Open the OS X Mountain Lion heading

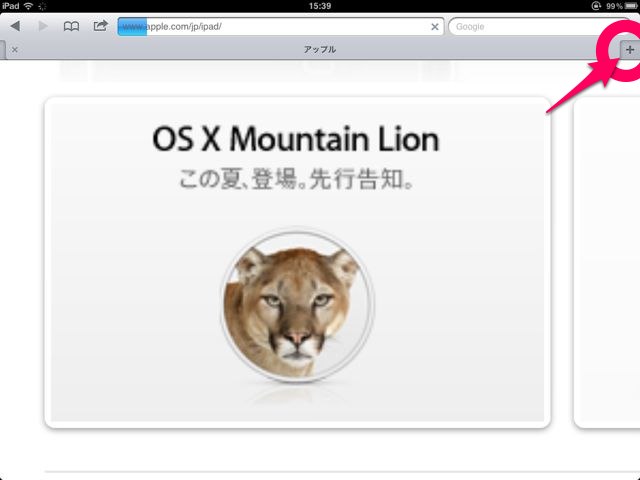(x=296, y=139)
